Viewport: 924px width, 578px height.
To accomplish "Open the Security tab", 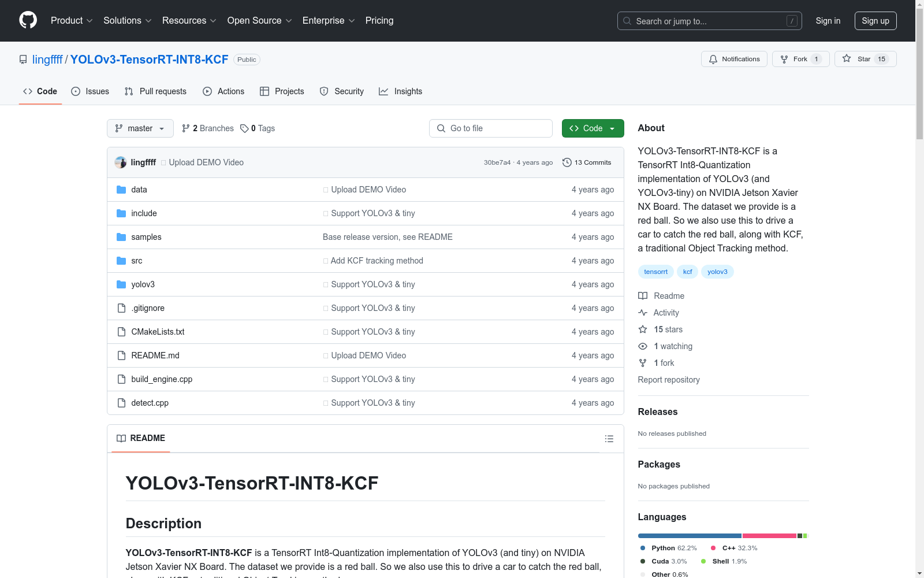I will point(342,91).
